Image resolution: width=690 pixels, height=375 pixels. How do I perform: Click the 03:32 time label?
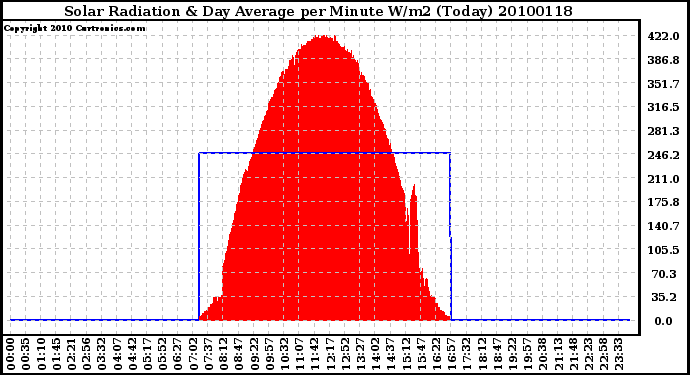[x=102, y=354]
